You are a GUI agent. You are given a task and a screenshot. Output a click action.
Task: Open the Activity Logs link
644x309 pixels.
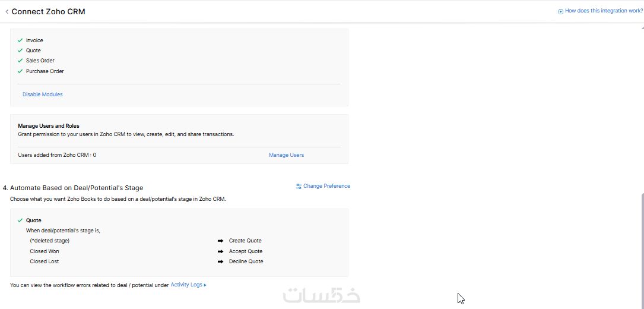point(186,284)
